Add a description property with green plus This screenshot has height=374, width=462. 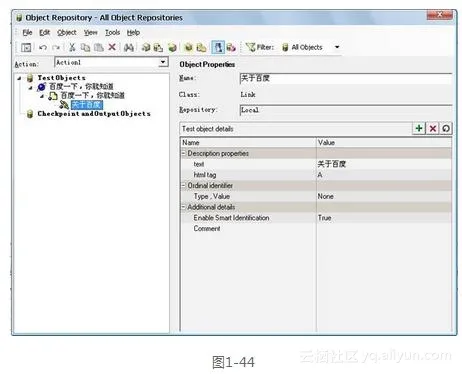click(x=419, y=128)
